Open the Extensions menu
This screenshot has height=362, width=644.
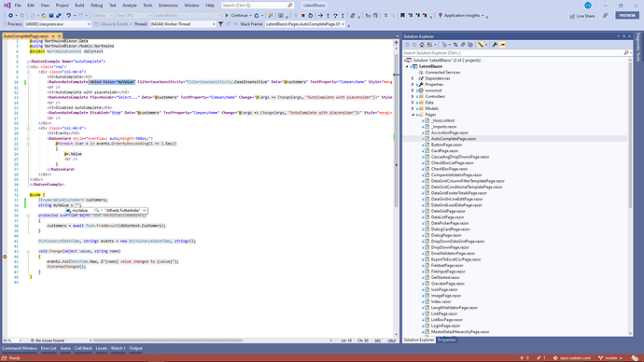[168, 6]
